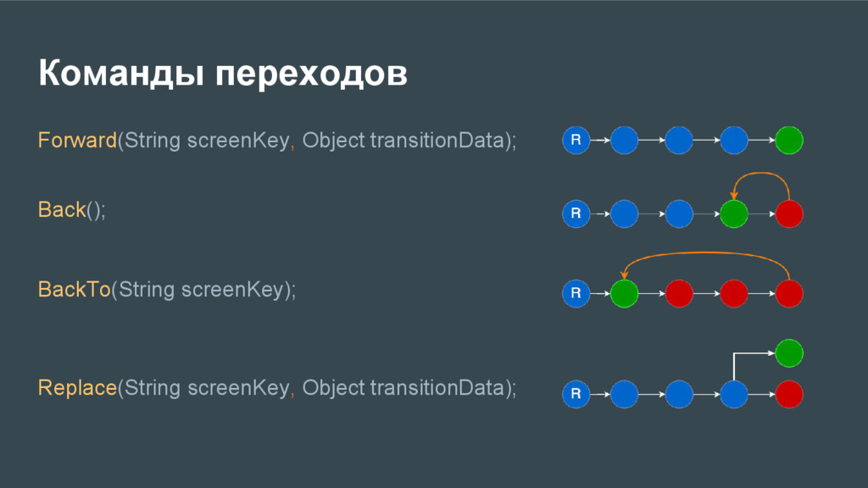Click the orange curved arrow in Back diagram
The width and height of the screenshot is (868, 488).
(x=761, y=174)
